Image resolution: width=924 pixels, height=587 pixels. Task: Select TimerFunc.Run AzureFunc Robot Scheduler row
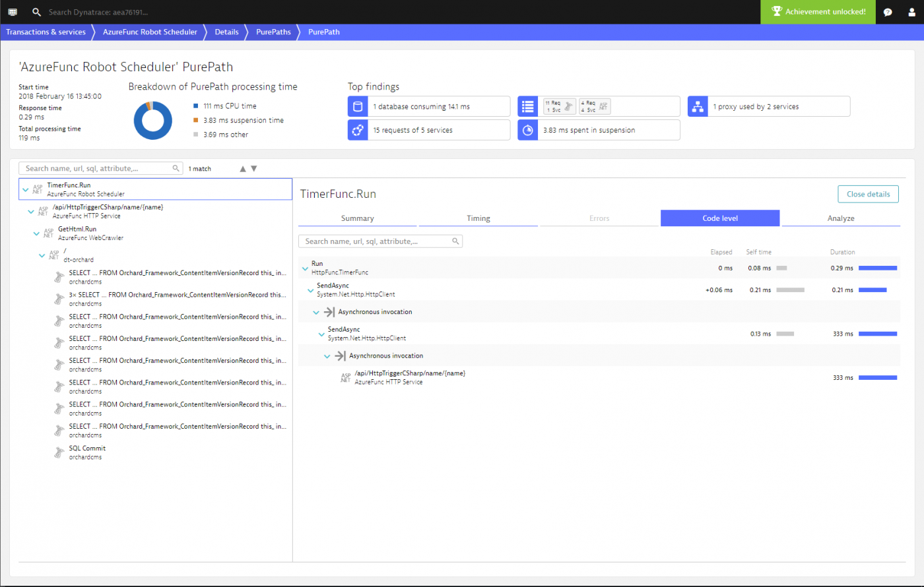click(156, 189)
